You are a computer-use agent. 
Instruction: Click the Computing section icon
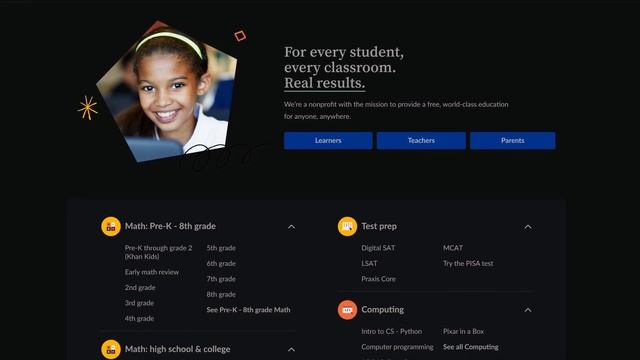(x=347, y=310)
